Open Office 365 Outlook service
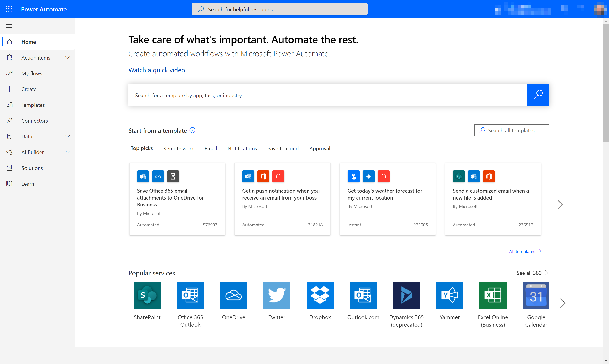This screenshot has height=364, width=609. (190, 295)
